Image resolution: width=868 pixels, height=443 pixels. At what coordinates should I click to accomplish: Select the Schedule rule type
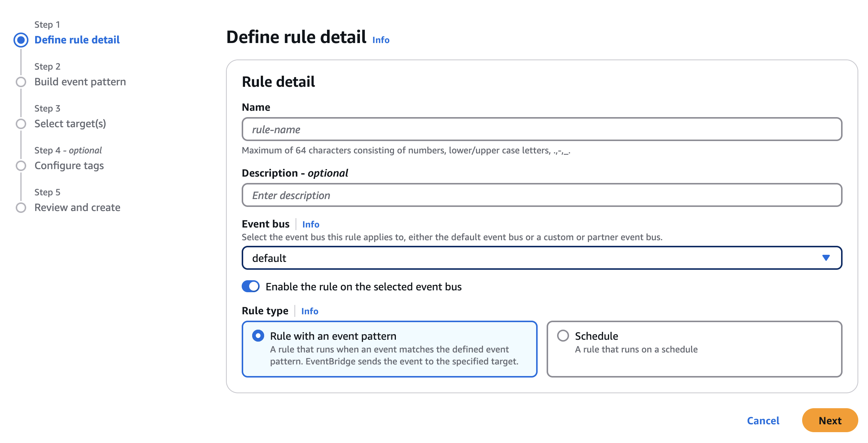(x=562, y=336)
